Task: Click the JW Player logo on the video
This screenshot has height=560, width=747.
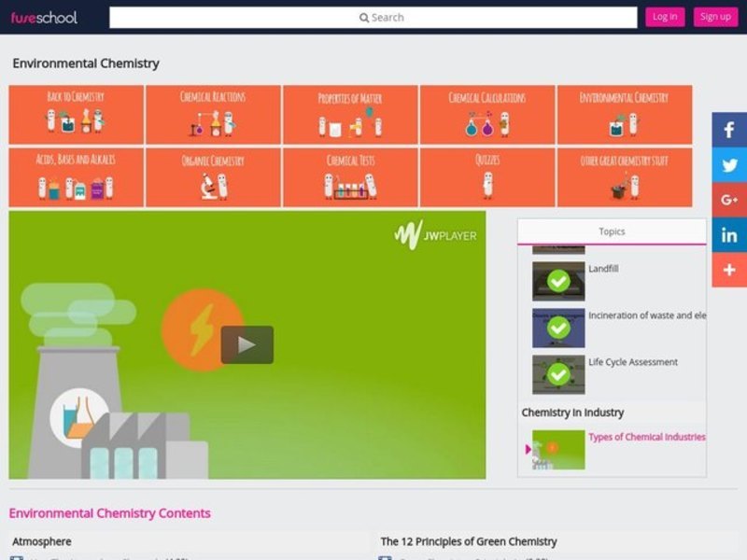Action: (x=437, y=234)
